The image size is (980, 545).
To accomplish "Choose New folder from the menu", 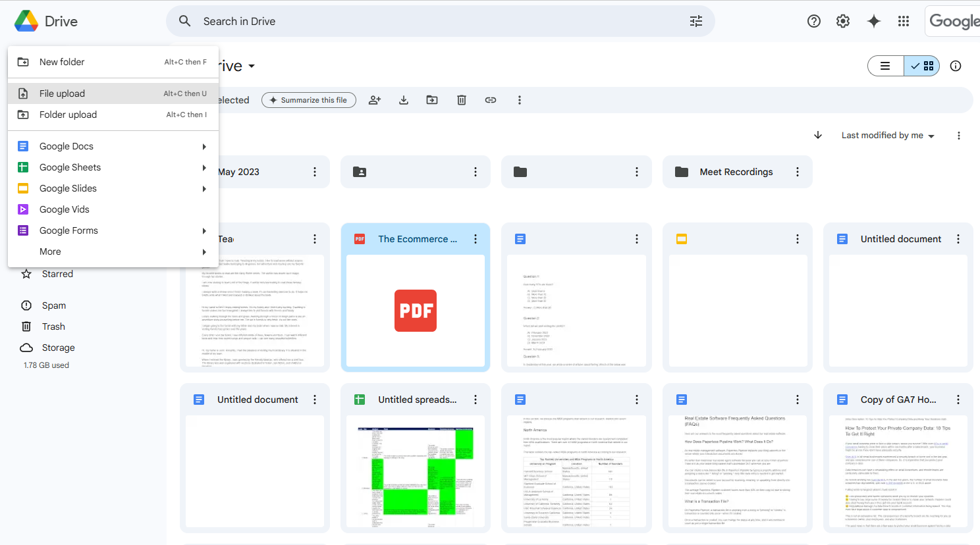I will point(62,61).
